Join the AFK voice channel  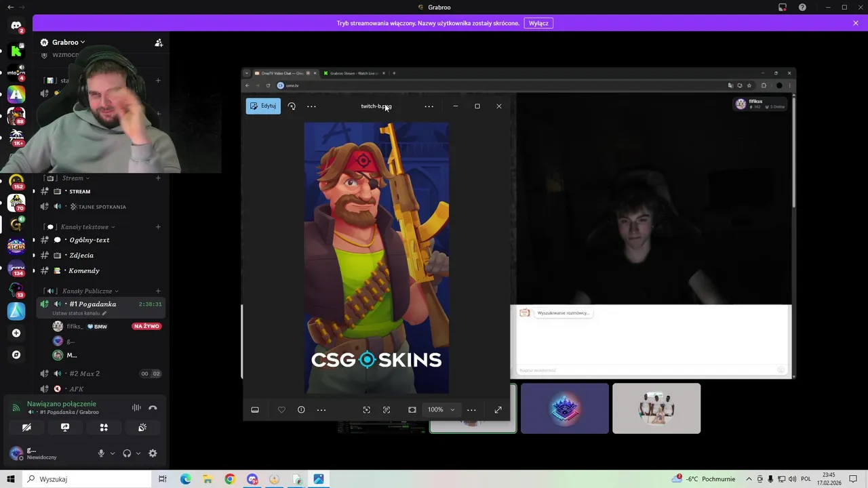coord(100,389)
